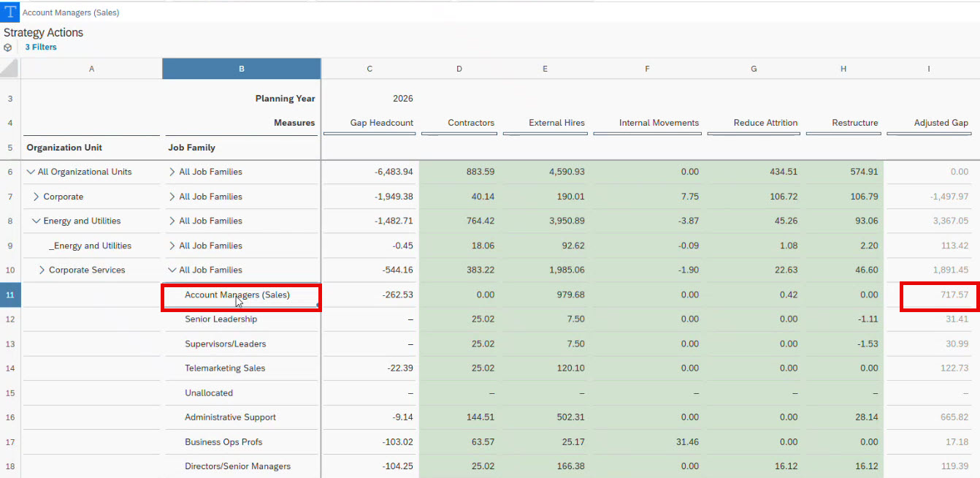Collapse the Energy and Utilities parent node
Image resolution: width=980 pixels, height=478 pixels.
pos(37,221)
